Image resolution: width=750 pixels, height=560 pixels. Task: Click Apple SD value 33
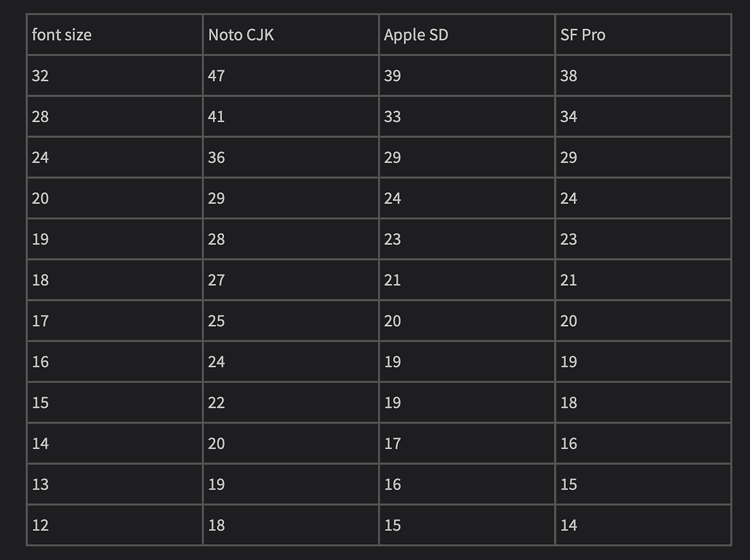(467, 117)
